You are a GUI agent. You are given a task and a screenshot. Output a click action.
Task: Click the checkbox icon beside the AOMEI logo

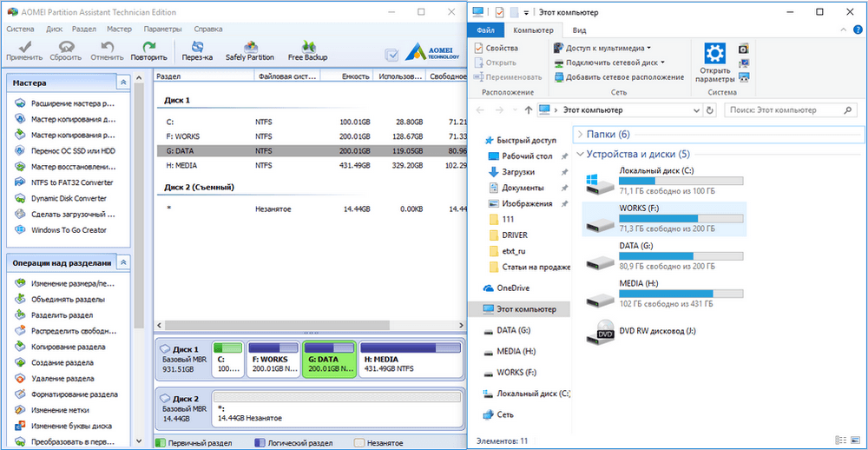coord(392,54)
